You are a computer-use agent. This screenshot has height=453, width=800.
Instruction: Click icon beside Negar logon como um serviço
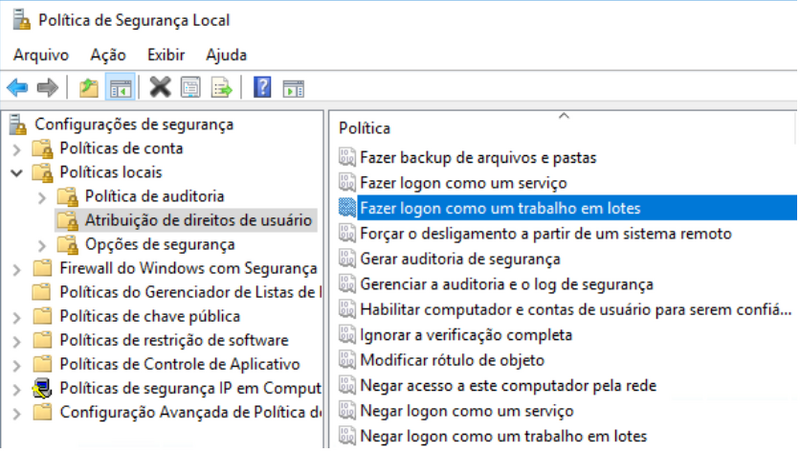tap(347, 411)
